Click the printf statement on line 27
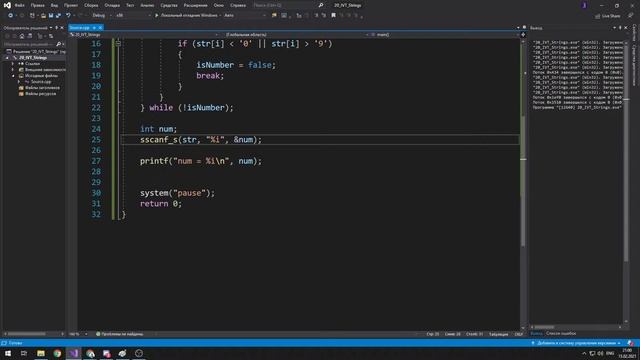The height and width of the screenshot is (360, 640). click(x=200, y=161)
